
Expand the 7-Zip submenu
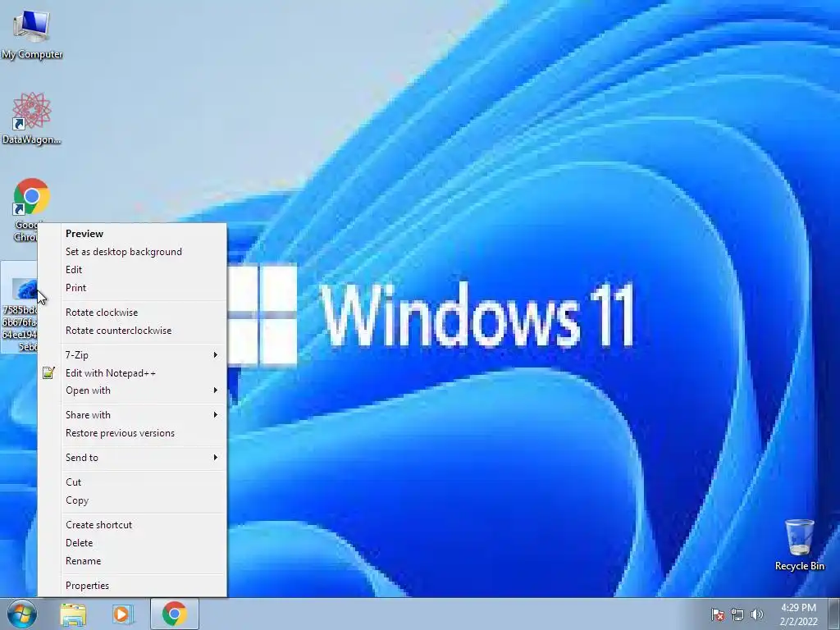(x=132, y=354)
